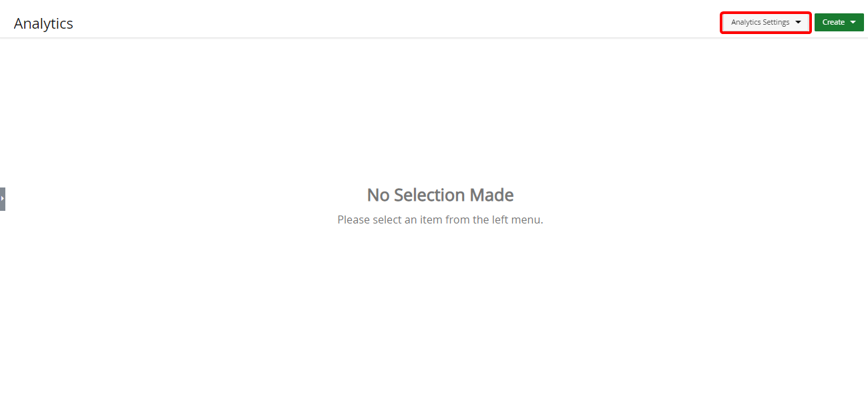Select the Create text label
The width and height of the screenshot is (868, 403).
833,22
